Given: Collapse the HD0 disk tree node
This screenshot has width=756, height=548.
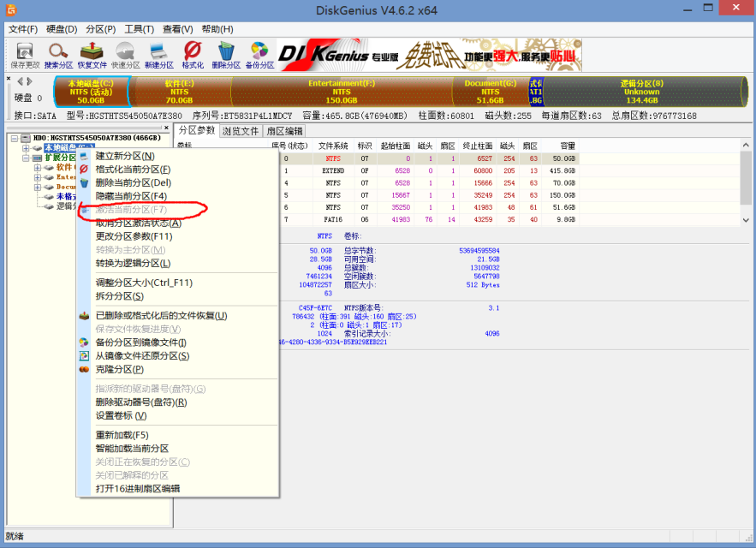Looking at the screenshot, I should [x=13, y=138].
